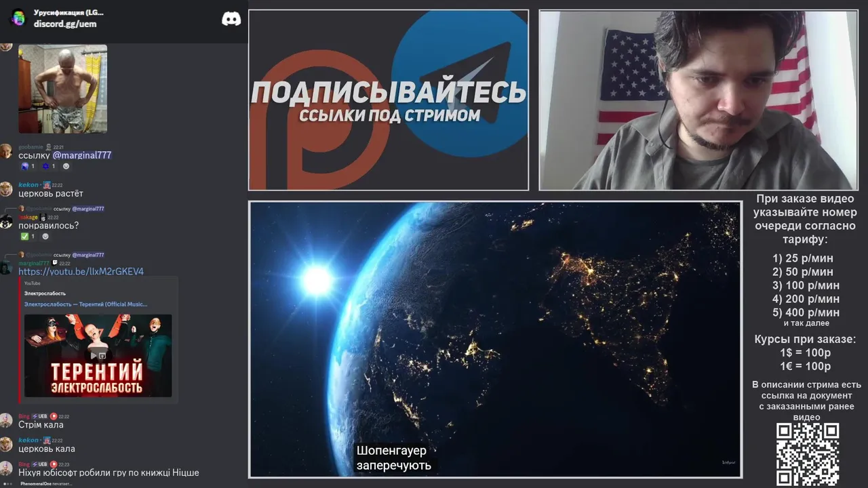Open the Терентий Электрослабость video thumbnail
This screenshot has width=868, height=488.
pos(98,356)
